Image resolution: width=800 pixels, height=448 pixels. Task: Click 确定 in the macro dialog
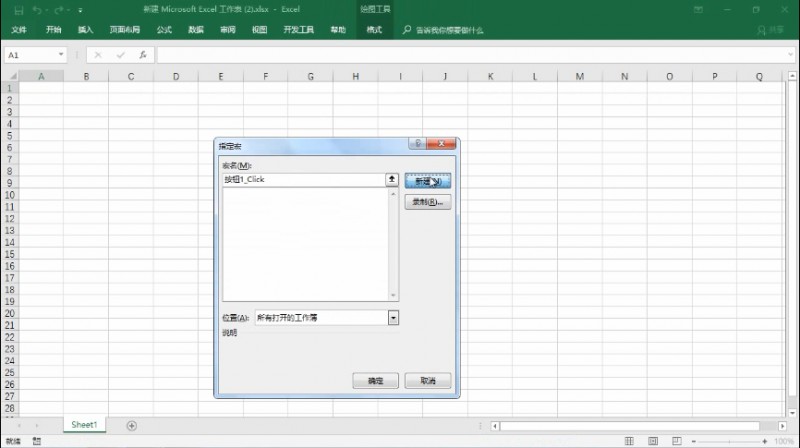[x=375, y=380]
